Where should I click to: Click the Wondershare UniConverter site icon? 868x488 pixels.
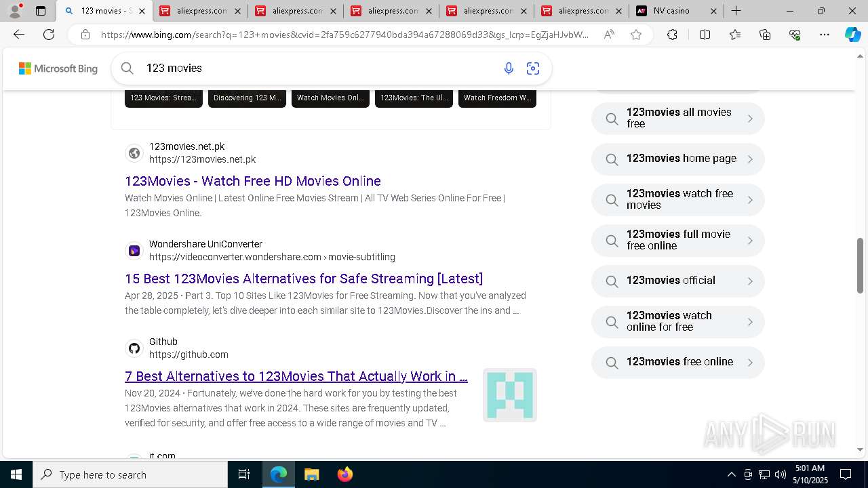134,251
